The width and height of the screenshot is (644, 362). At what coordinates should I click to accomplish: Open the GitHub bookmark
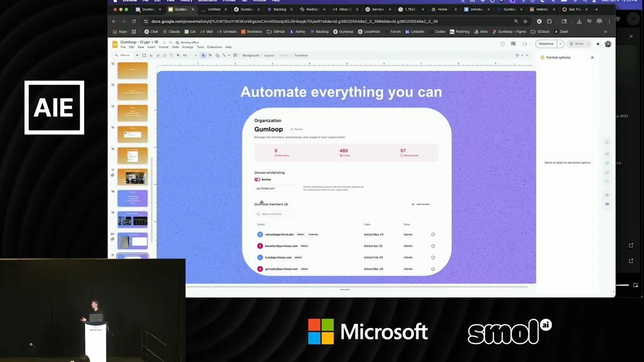[x=276, y=32]
